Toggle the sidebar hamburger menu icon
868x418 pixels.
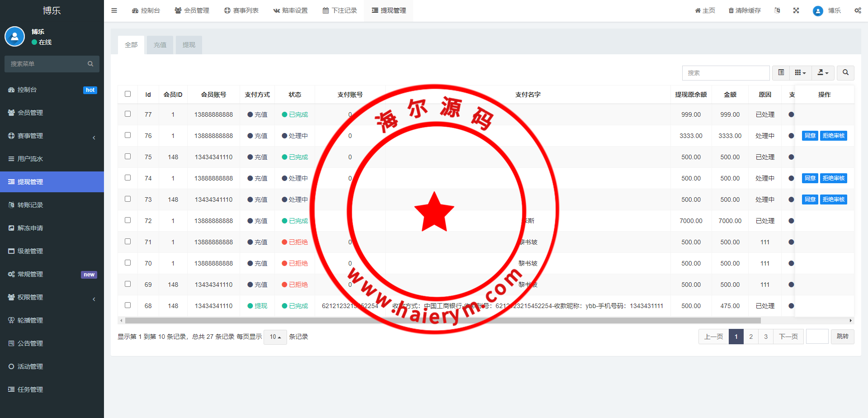coord(114,10)
